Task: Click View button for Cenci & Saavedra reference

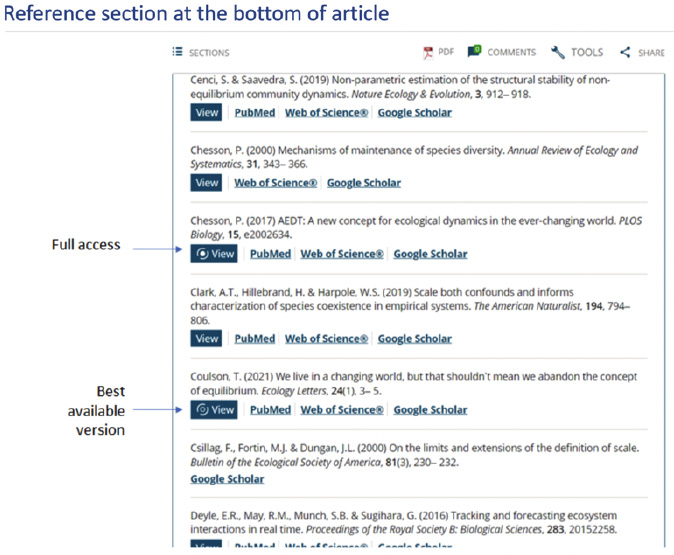Action: pos(206,113)
